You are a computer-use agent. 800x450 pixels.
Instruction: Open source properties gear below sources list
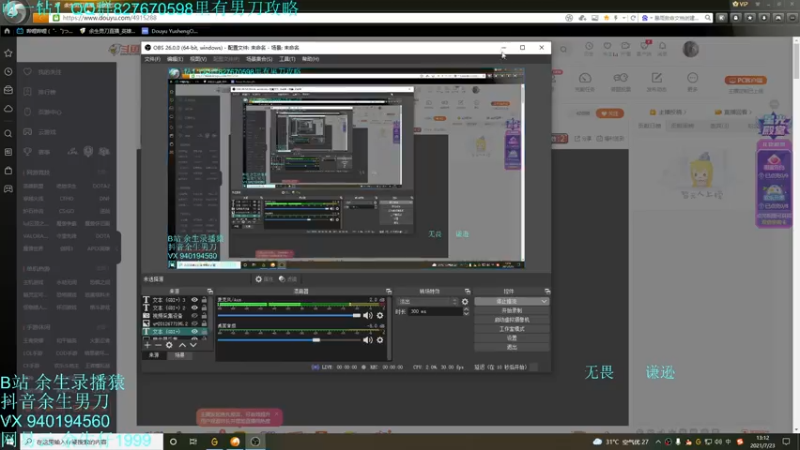coord(169,345)
